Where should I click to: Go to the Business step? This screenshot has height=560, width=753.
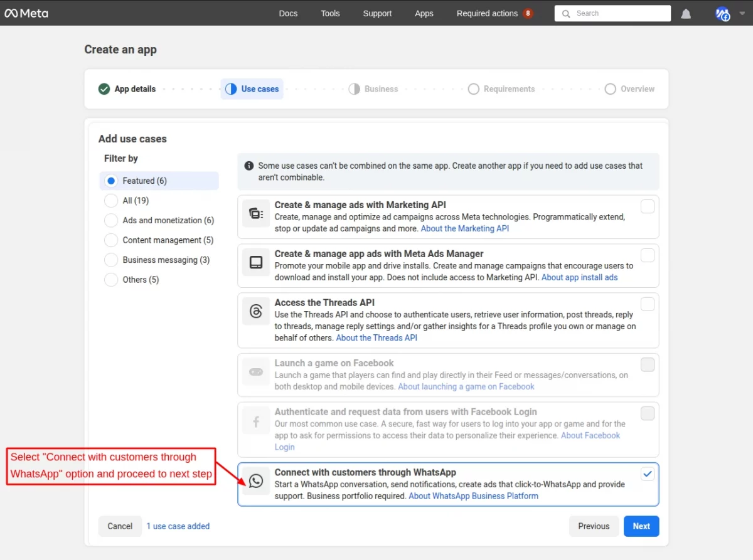[373, 89]
